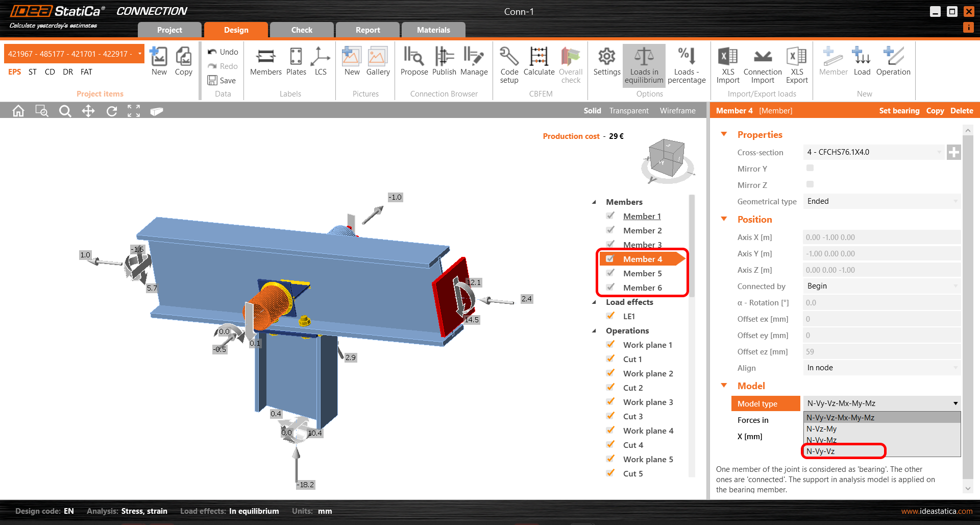Delete Member 4 using Delete button
This screenshot has height=525, width=980.
point(962,111)
